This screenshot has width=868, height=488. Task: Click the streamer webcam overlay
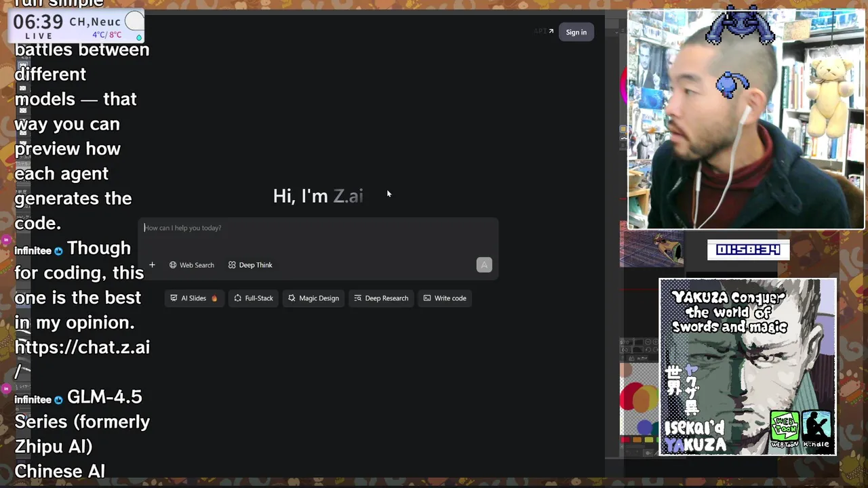(746, 120)
